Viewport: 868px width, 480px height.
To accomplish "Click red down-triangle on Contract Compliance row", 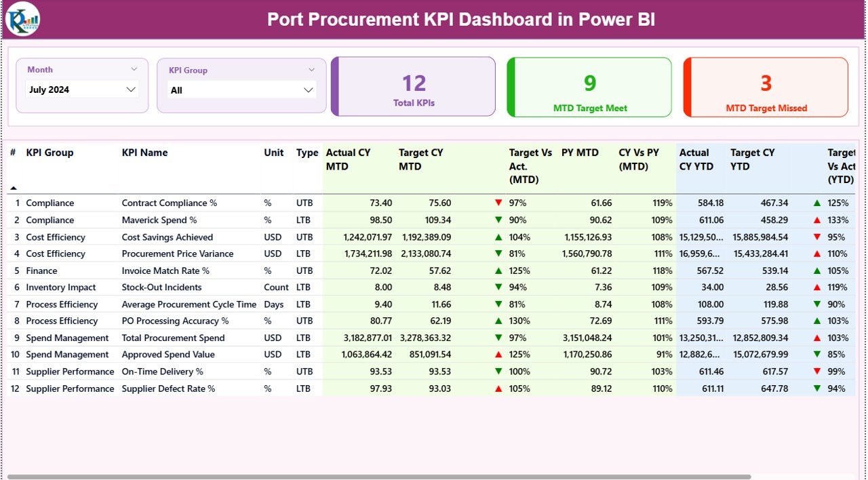I will tap(499, 202).
